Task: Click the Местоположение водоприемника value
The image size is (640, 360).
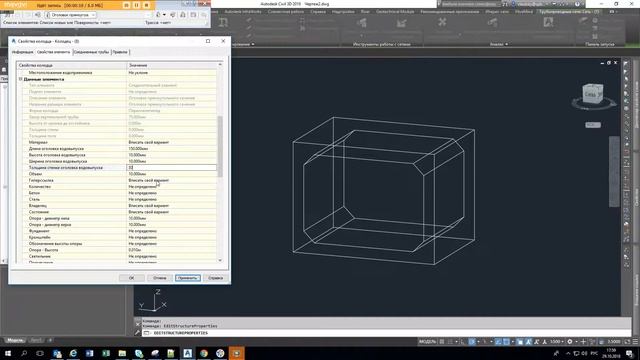Action: 172,73
